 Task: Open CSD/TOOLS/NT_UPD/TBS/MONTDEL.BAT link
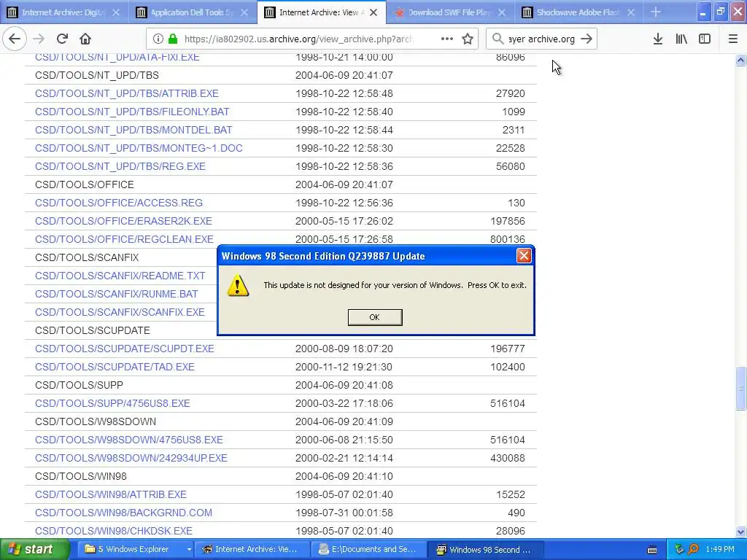coord(133,130)
